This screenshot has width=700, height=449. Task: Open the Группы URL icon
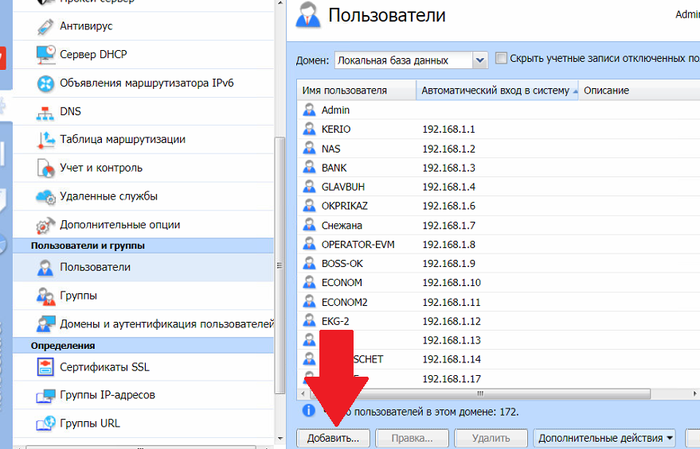45,424
